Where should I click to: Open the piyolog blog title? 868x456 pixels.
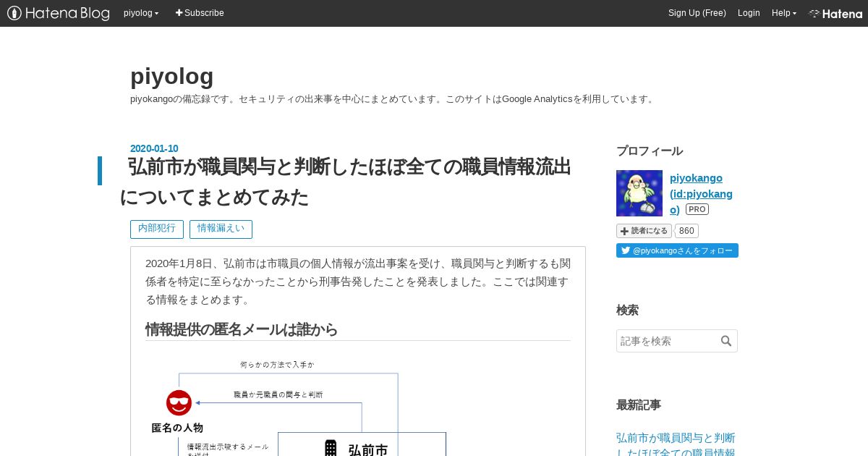pyautogui.click(x=172, y=76)
